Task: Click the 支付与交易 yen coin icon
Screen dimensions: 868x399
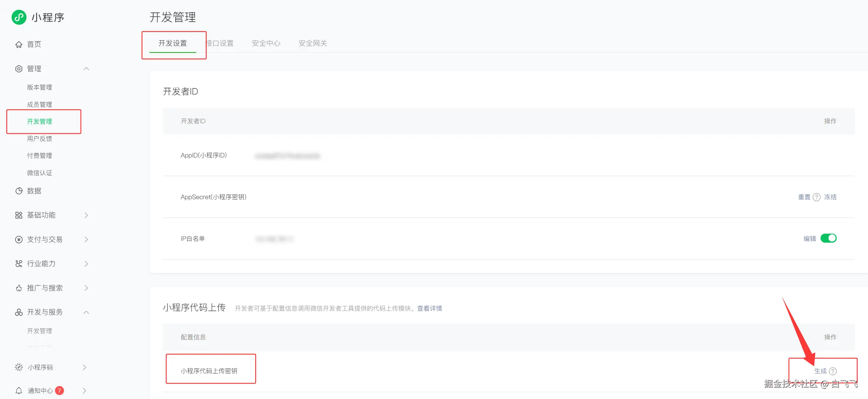Action: [x=19, y=239]
